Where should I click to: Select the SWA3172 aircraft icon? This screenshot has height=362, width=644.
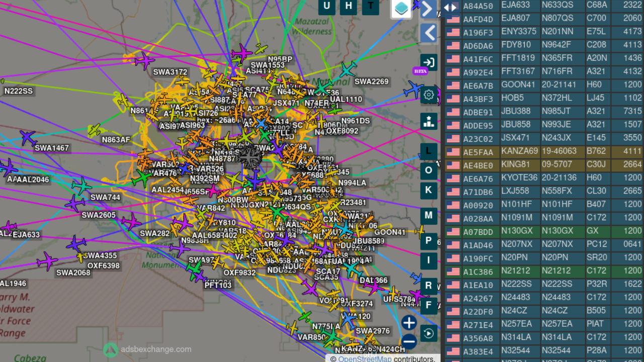click(145, 61)
